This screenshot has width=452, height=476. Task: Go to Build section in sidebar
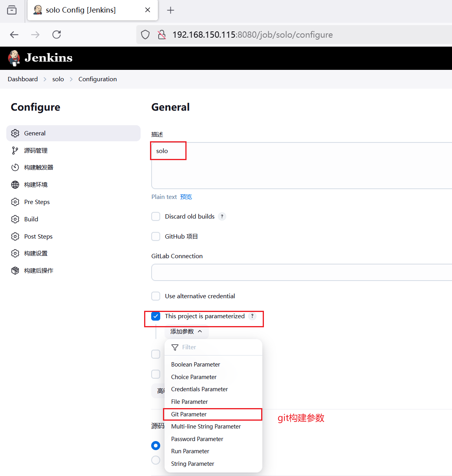pos(73,219)
